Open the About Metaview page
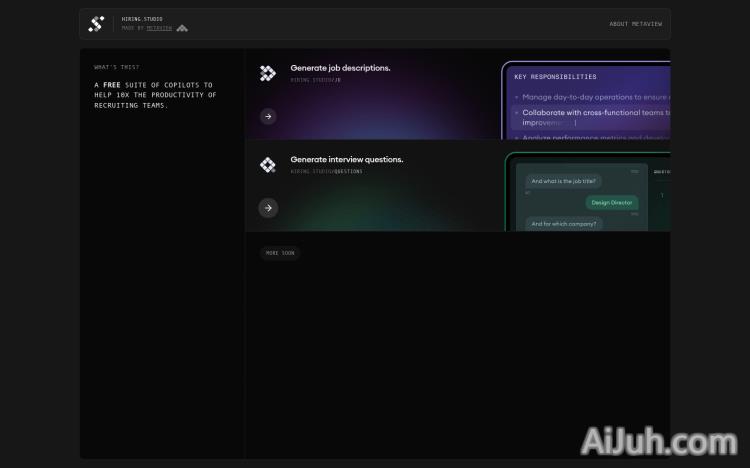The height and width of the screenshot is (468, 750). pos(632,24)
